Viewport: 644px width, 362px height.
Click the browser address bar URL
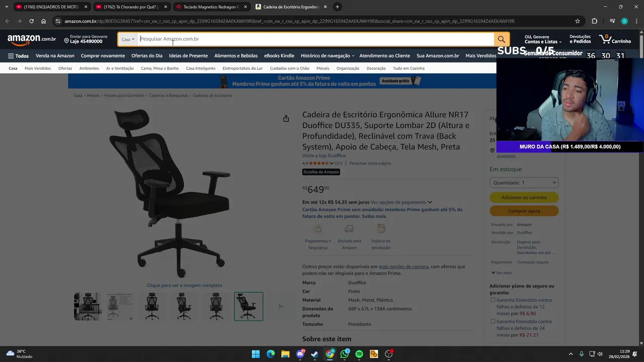coord(289,21)
